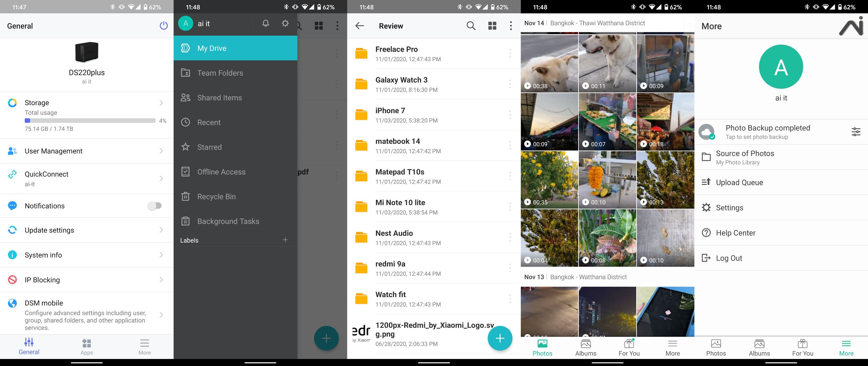Screen dimensions: 868x366
Task: Tap the Log Out door icon
Action: [x=706, y=258]
